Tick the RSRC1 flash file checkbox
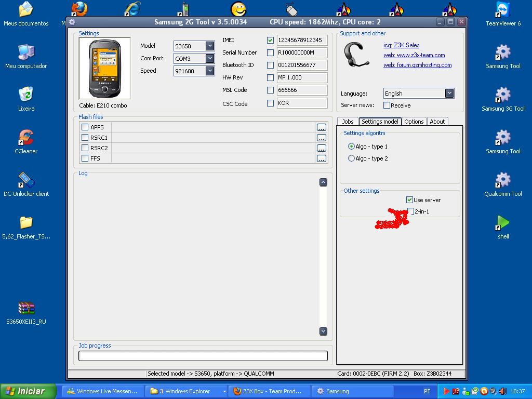This screenshot has width=532, height=399. coord(85,138)
